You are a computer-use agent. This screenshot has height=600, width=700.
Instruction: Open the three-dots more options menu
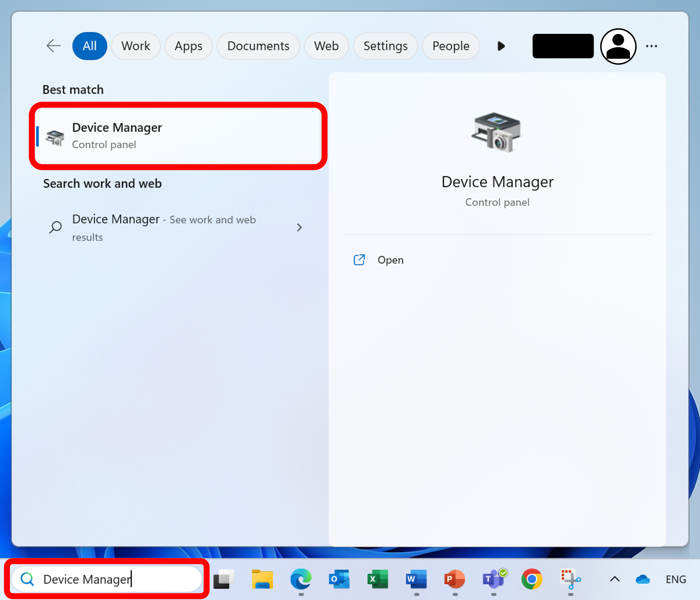pos(651,46)
